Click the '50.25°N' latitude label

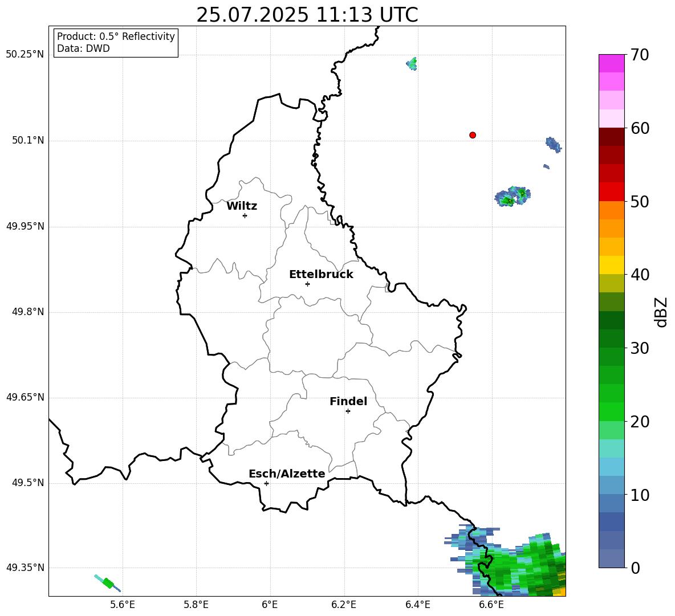25,55
